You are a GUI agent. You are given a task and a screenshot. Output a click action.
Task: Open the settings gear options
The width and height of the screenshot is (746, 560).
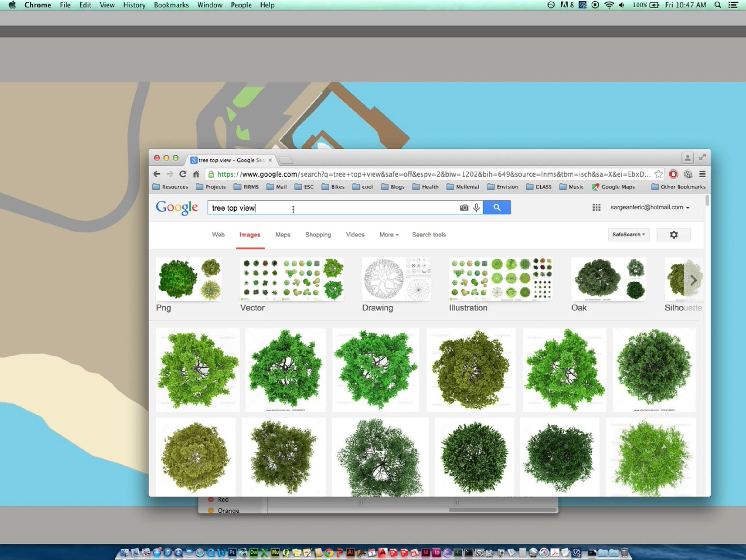tap(673, 235)
